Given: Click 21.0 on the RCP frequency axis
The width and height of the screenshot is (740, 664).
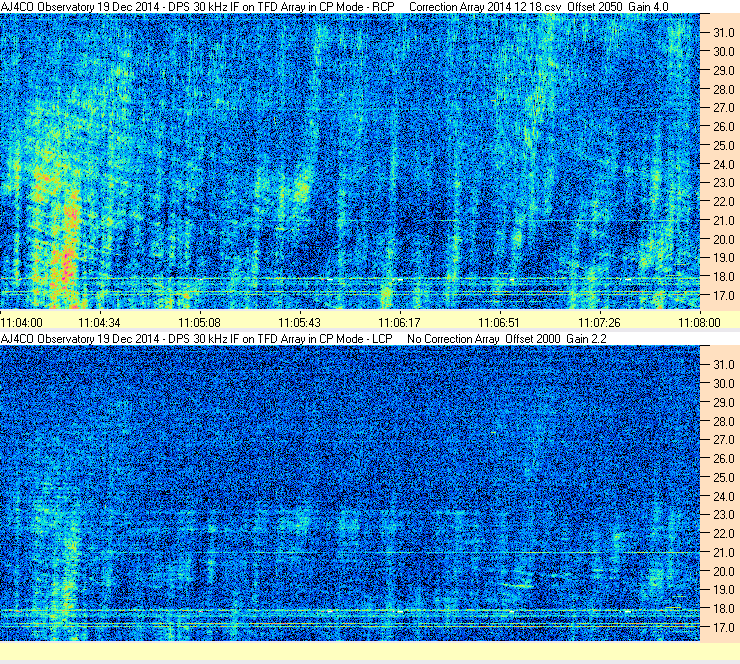Looking at the screenshot, I should pos(723,220).
